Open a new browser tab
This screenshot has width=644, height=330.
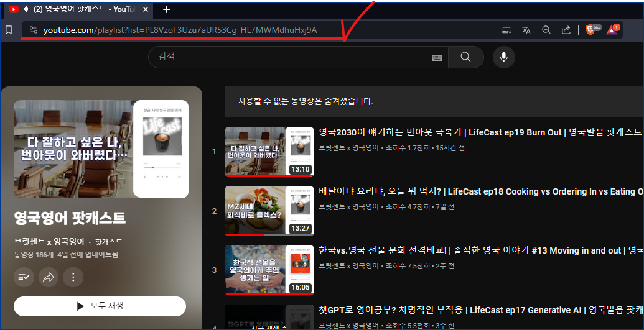166,9
